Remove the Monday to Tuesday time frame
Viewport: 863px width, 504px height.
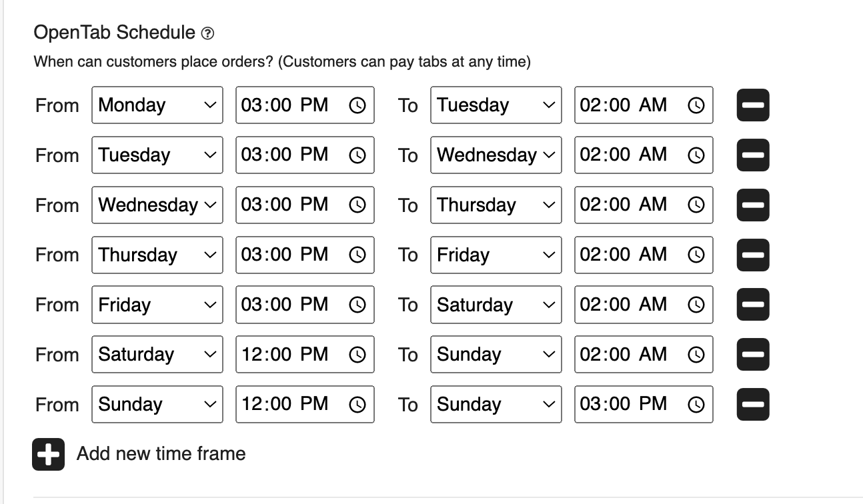point(753,105)
